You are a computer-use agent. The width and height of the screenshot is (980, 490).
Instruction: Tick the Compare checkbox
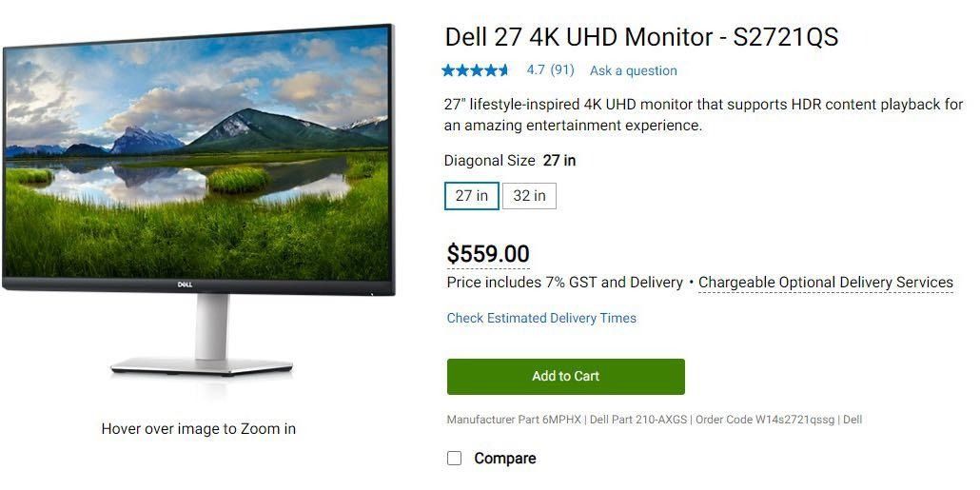(455, 458)
